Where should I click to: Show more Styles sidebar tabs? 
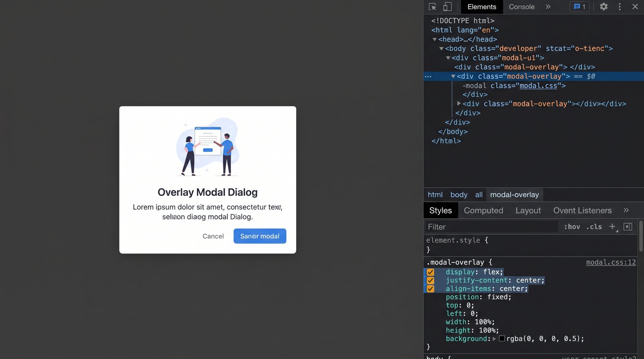tap(626, 210)
